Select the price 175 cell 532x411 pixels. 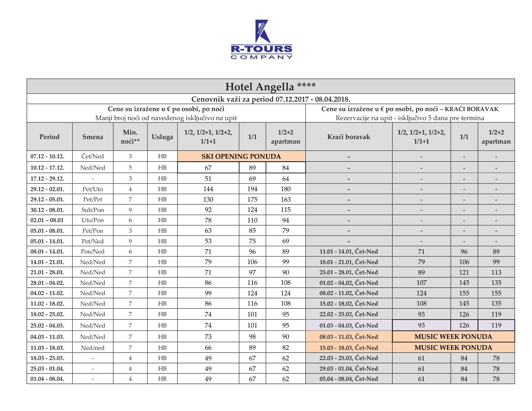(x=252, y=199)
